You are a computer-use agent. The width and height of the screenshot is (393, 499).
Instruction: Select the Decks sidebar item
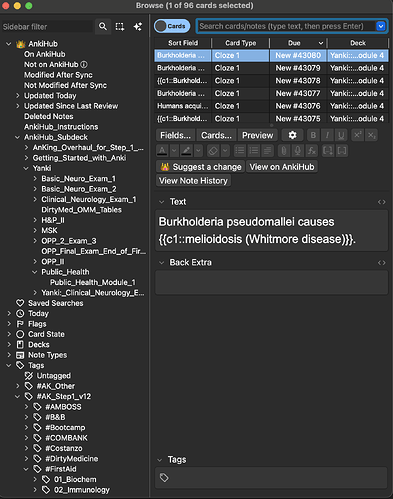pos(33,344)
